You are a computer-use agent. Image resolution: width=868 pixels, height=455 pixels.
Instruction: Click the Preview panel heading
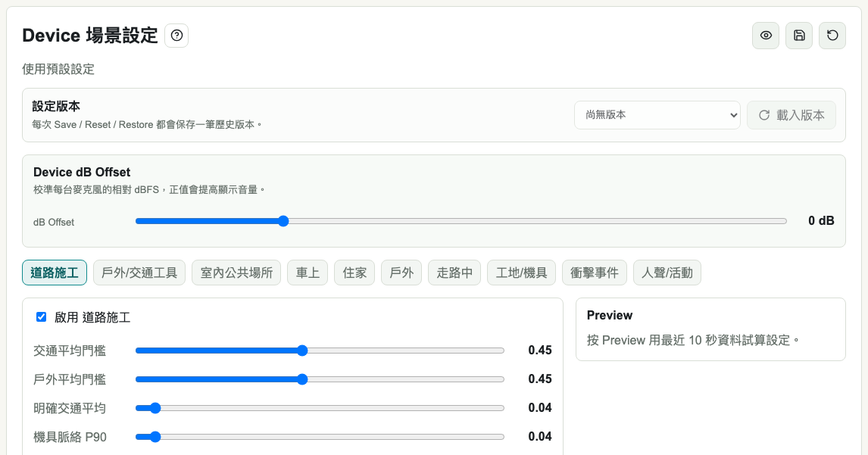tap(610, 316)
